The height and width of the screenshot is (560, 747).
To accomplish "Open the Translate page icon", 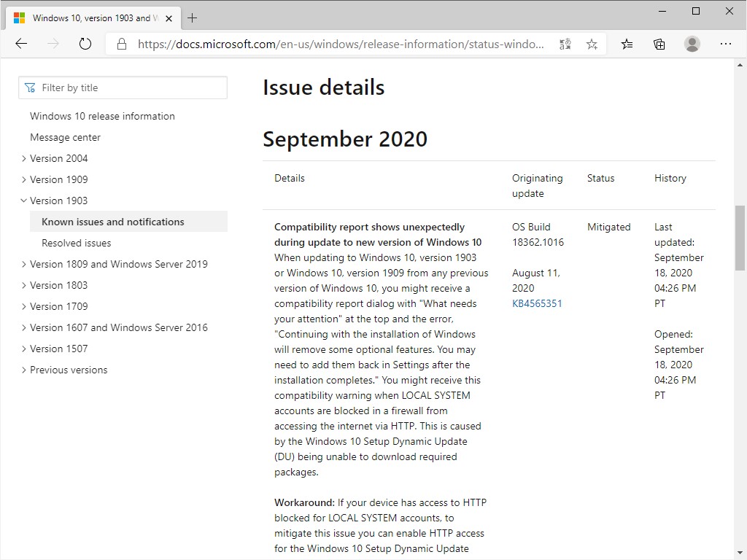I will click(x=565, y=44).
